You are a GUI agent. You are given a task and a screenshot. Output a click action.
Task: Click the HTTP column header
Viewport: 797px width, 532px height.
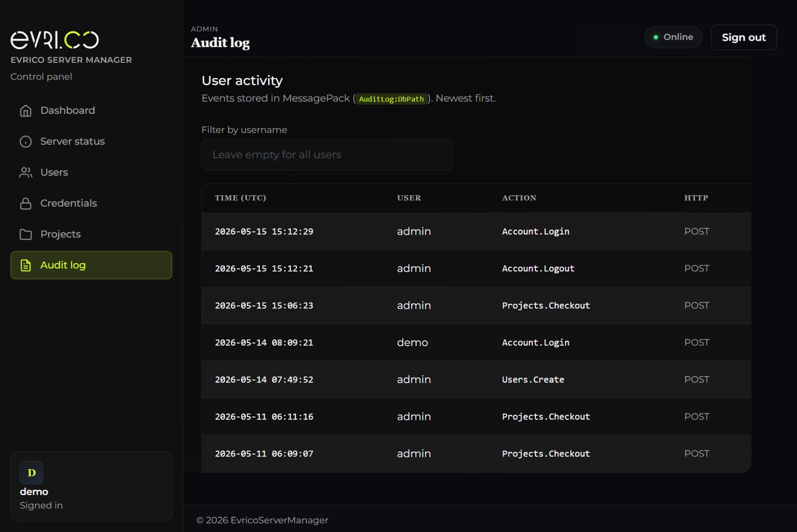(x=696, y=198)
